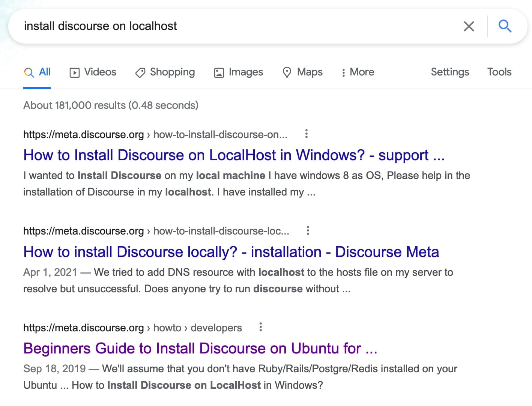Click the Videos tab camera icon
532x406 pixels.
[x=74, y=72]
